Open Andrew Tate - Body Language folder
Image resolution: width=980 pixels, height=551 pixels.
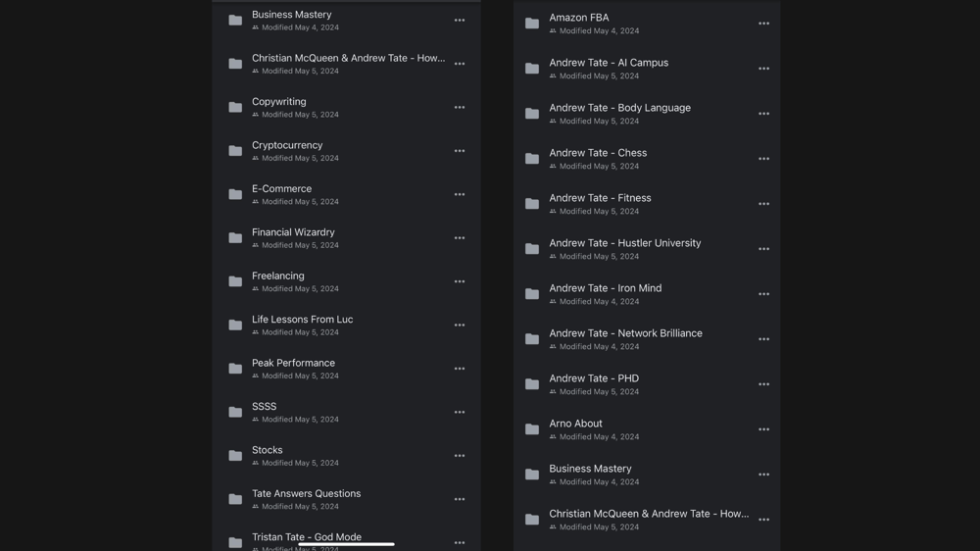(x=619, y=108)
